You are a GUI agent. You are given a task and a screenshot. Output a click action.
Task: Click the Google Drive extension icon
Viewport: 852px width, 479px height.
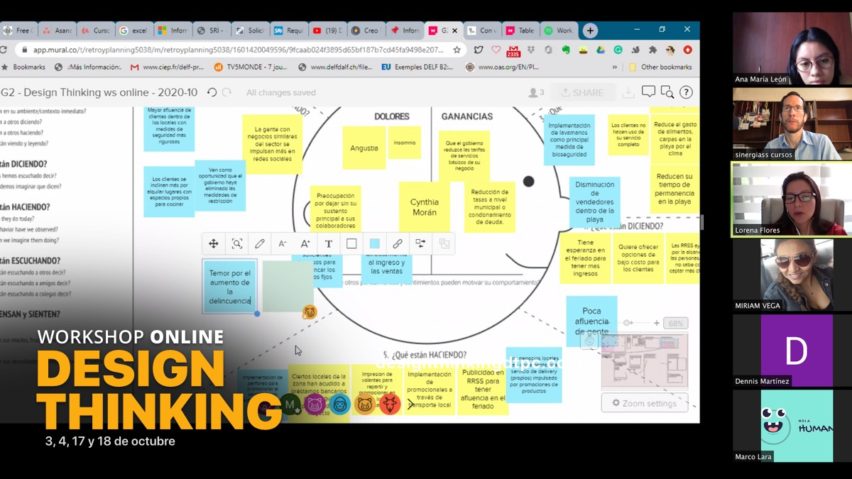pos(600,50)
